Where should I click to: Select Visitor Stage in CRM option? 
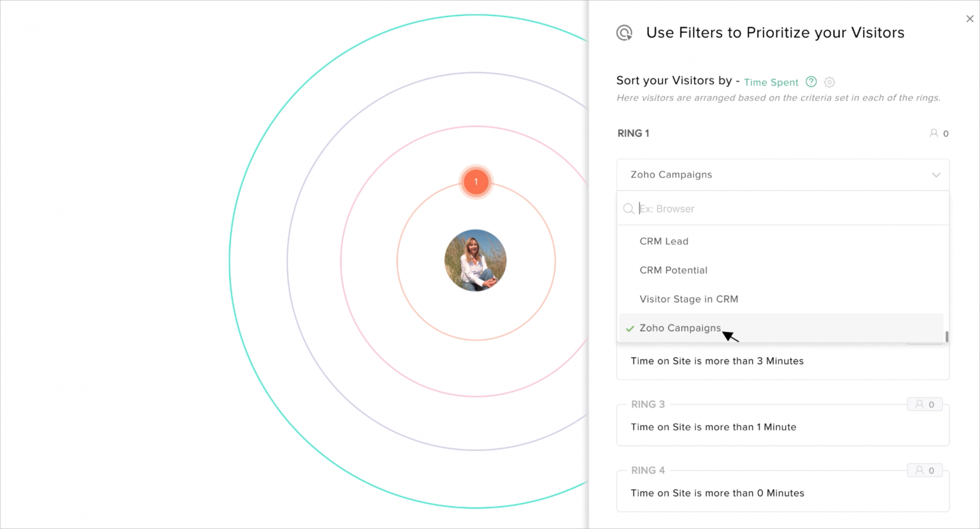click(x=688, y=299)
